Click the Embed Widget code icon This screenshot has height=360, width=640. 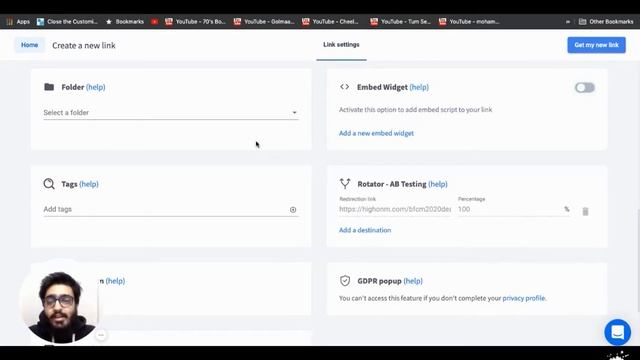coord(344,87)
